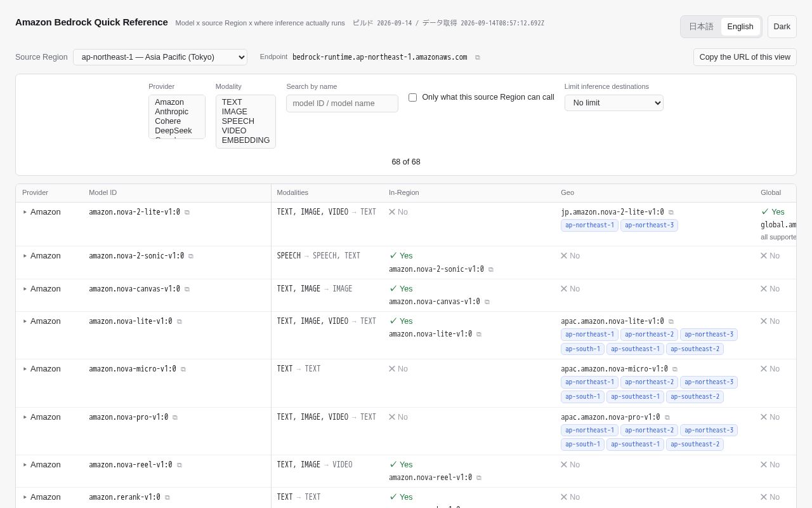Expand the amazon.nova-lite-v1:0 row
Screen dimensions: 812x508
click(x=25, y=321)
